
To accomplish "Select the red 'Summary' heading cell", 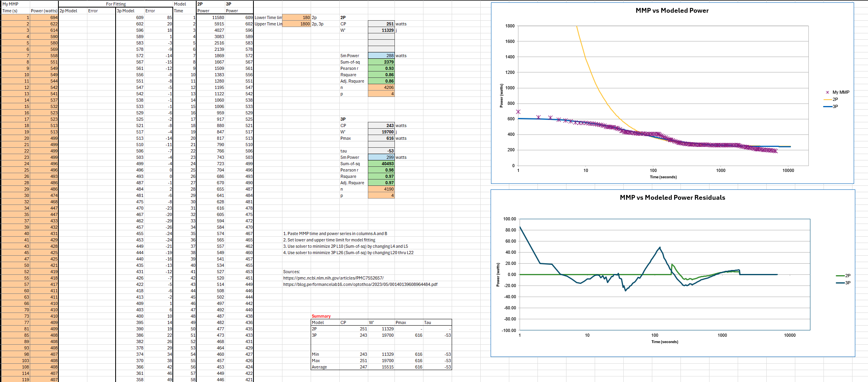I will (325, 316).
